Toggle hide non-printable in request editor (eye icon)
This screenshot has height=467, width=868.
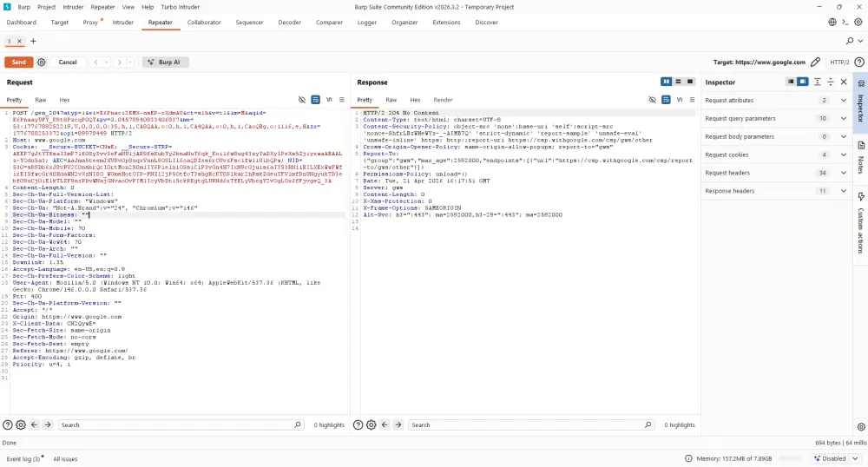click(302, 100)
